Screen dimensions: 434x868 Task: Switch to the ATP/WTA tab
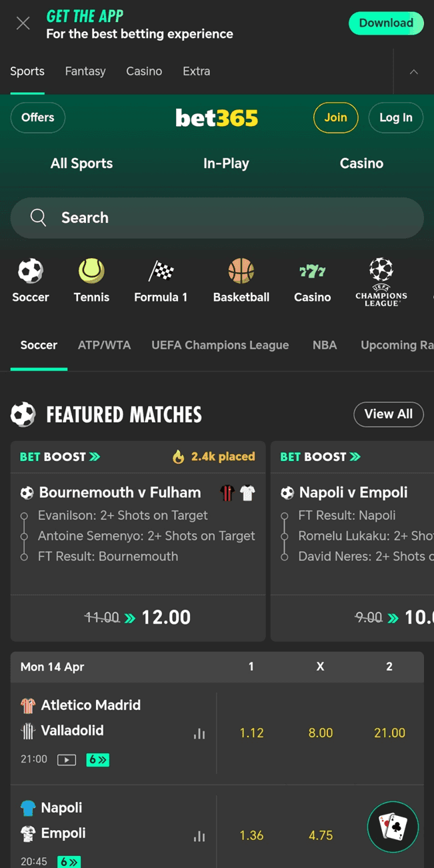click(104, 345)
